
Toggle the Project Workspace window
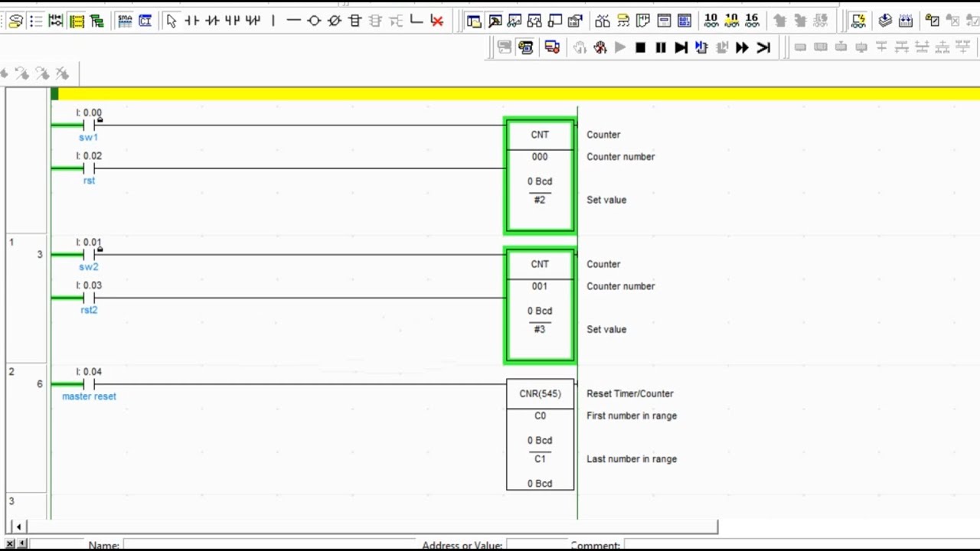point(474,21)
